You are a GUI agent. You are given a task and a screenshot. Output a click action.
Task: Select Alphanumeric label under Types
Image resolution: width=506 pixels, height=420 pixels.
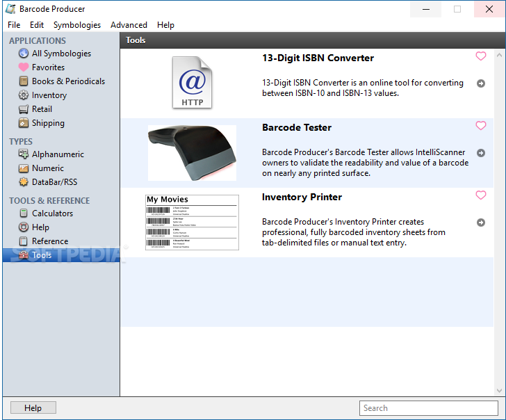58,154
